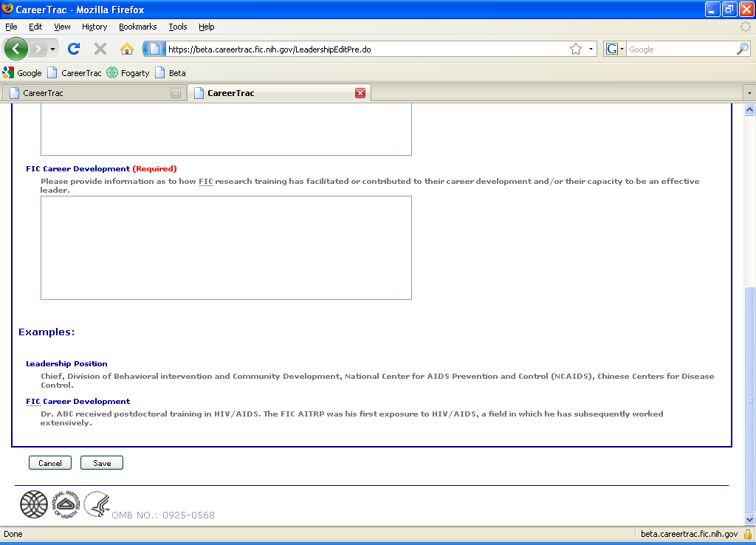The image size is (756, 545).
Task: Open the File menu
Action: (11, 27)
